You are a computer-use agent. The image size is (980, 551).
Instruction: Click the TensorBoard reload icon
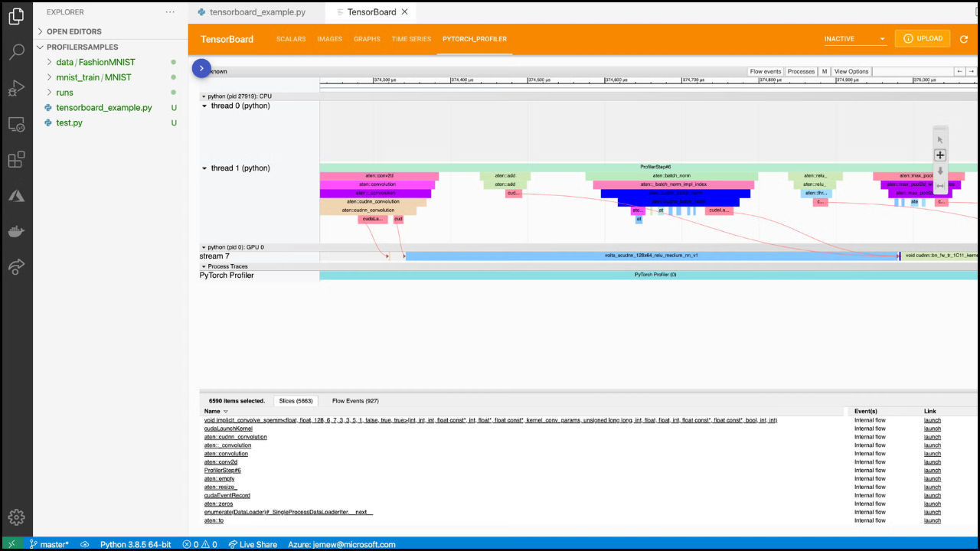pyautogui.click(x=964, y=39)
